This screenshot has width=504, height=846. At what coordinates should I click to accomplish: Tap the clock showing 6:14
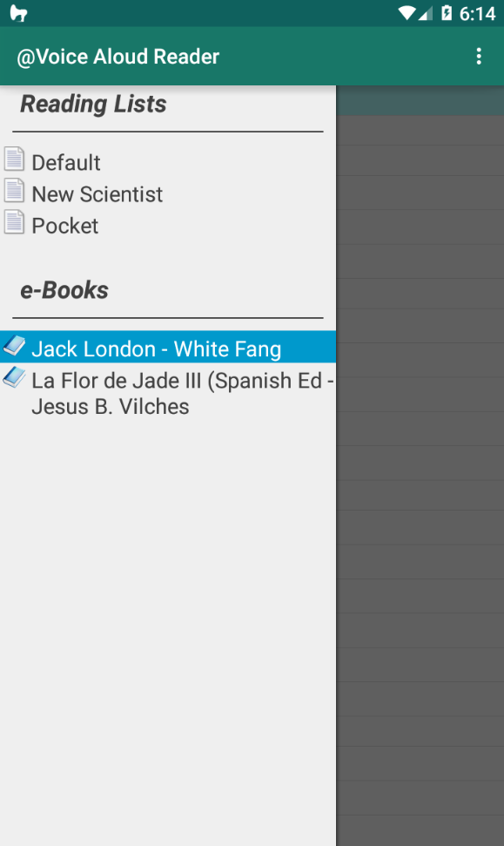[477, 13]
